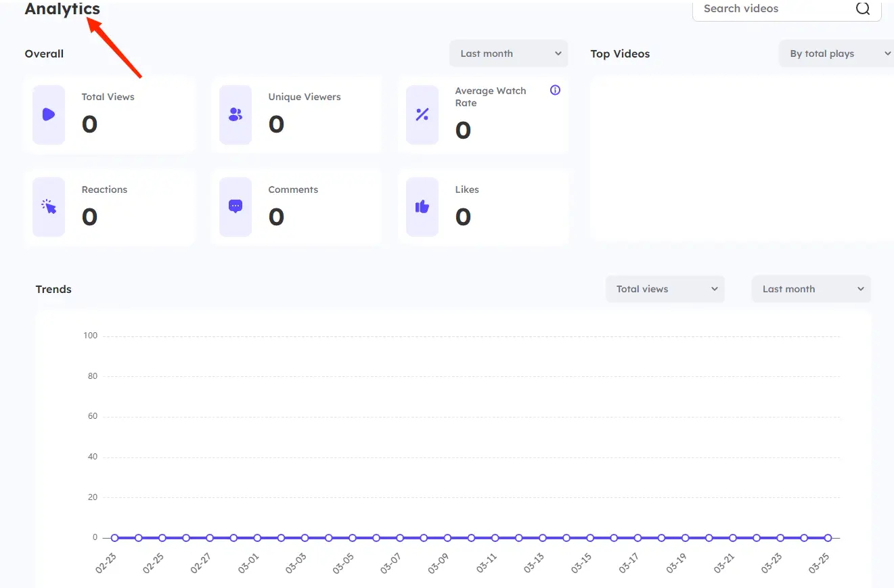The height and width of the screenshot is (588, 894).
Task: Click the Unique Viewers people icon
Action: pos(236,114)
